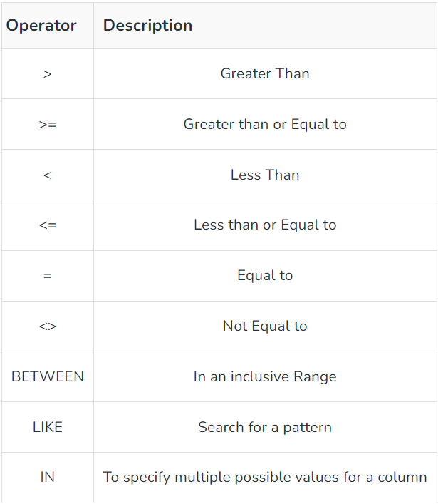
Task: Click the LIKE operator cell
Action: coord(48,427)
